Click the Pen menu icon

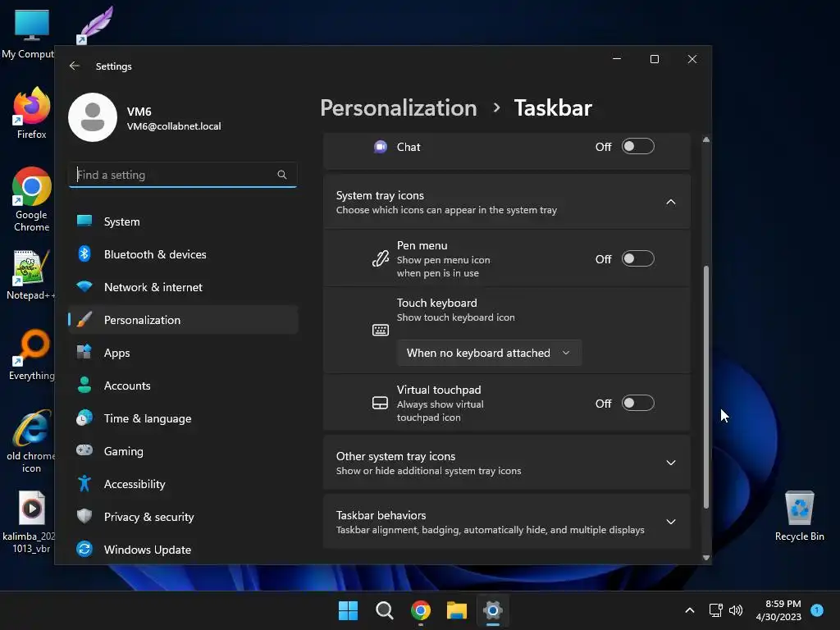(381, 258)
